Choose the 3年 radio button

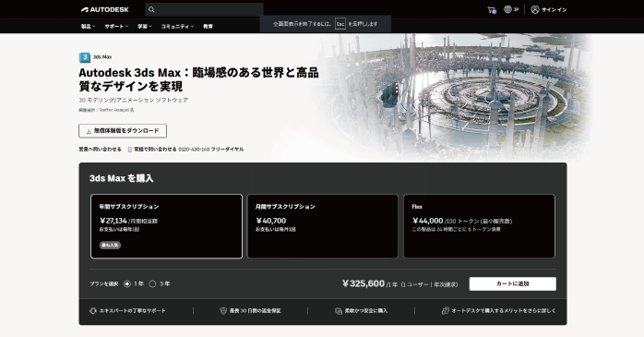pyautogui.click(x=152, y=283)
